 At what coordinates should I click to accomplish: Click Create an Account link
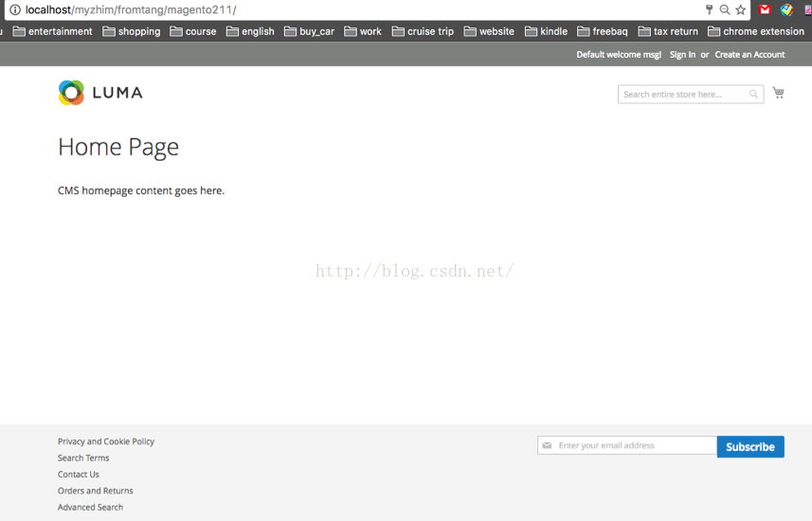[x=749, y=54]
